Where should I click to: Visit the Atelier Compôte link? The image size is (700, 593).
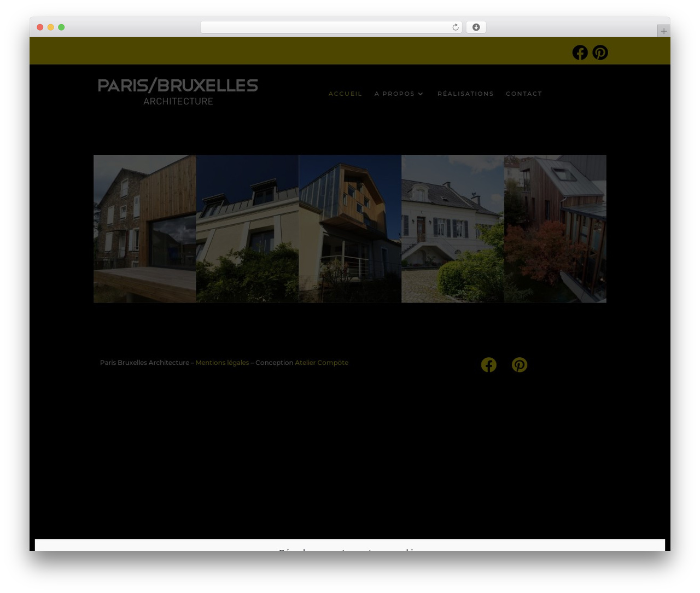pos(322,363)
